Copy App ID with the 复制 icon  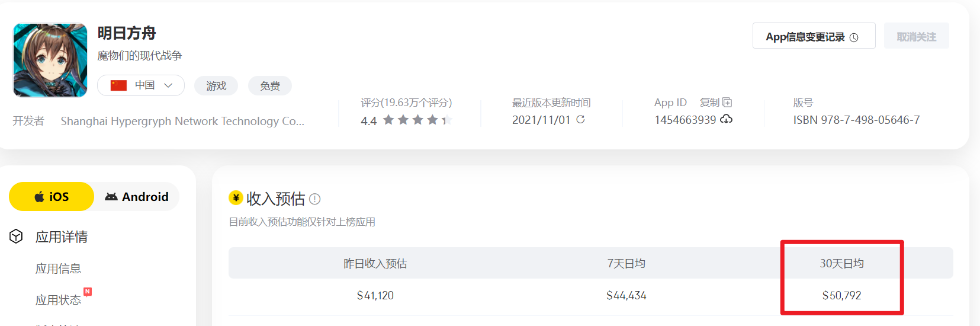click(727, 103)
